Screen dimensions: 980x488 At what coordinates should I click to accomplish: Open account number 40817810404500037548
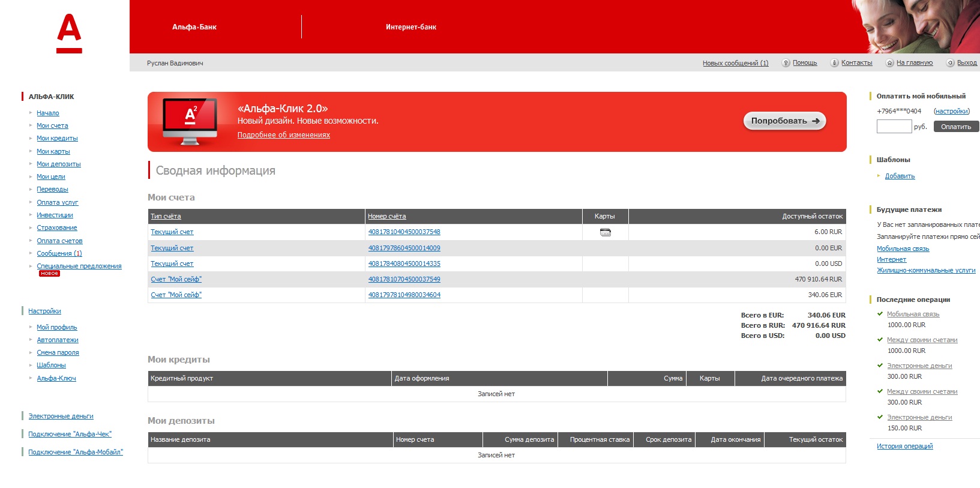(404, 232)
